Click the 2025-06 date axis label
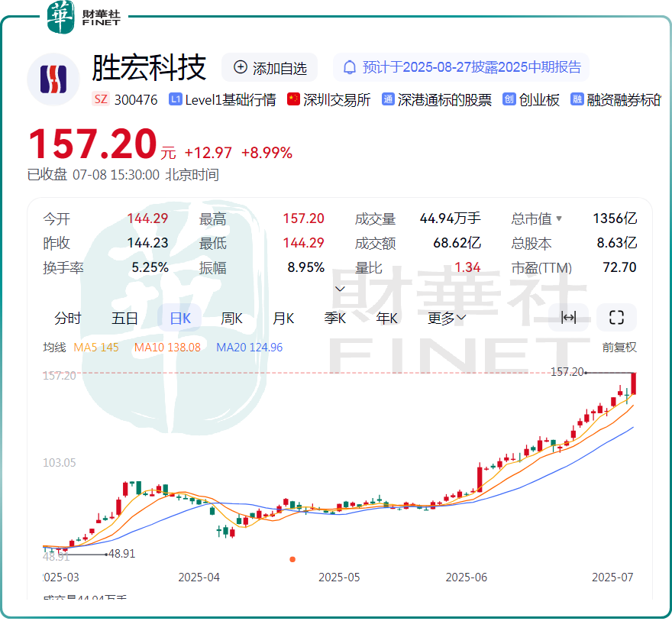This screenshot has width=672, height=634. coord(467,577)
